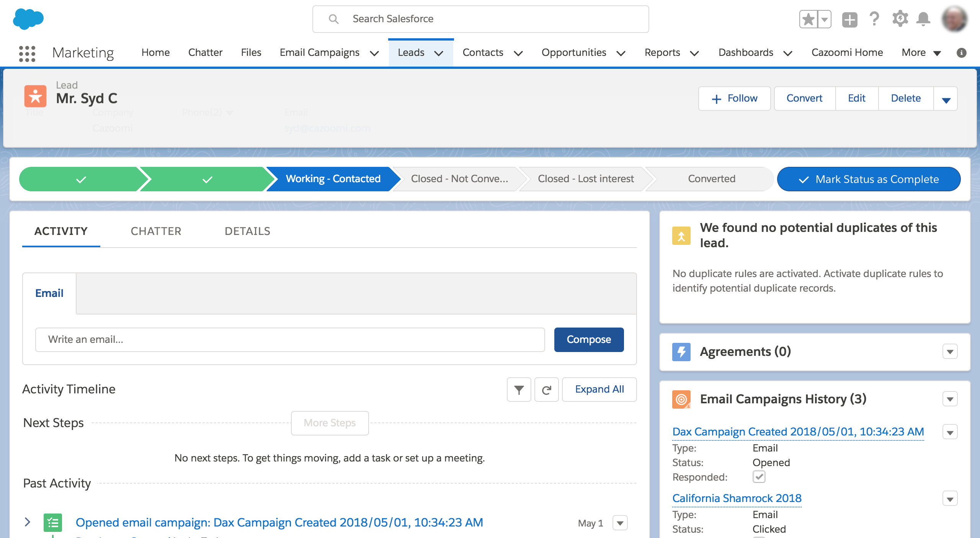Expand the opened email campaign activity chevron

[x=27, y=522]
